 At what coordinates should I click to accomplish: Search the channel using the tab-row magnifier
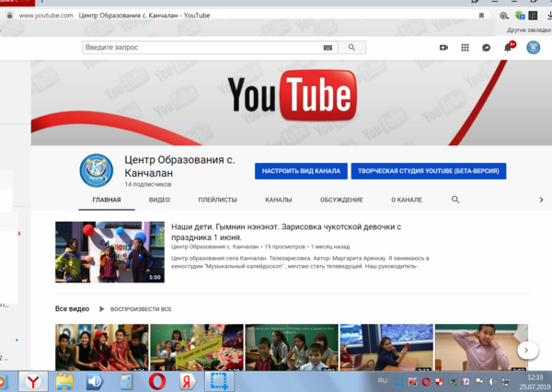(x=455, y=200)
